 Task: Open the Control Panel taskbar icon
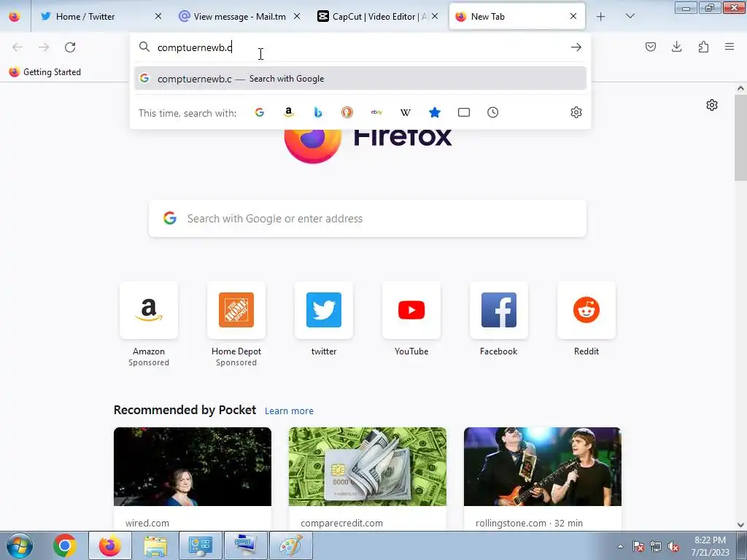201,545
